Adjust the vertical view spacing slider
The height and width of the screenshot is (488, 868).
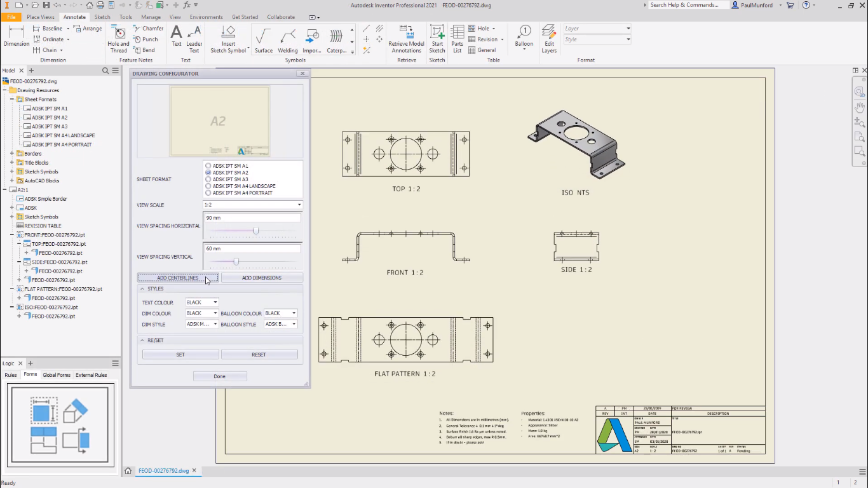[x=236, y=261]
